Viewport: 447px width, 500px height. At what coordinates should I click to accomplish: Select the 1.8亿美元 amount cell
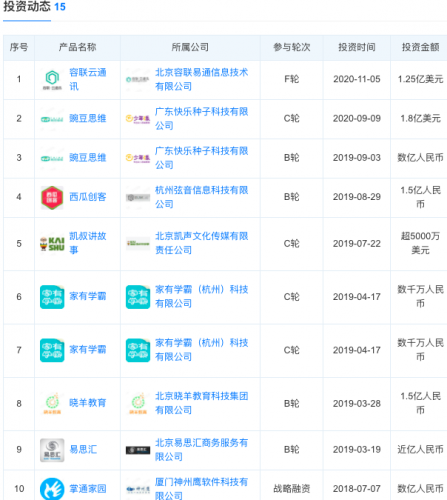pyautogui.click(x=420, y=118)
